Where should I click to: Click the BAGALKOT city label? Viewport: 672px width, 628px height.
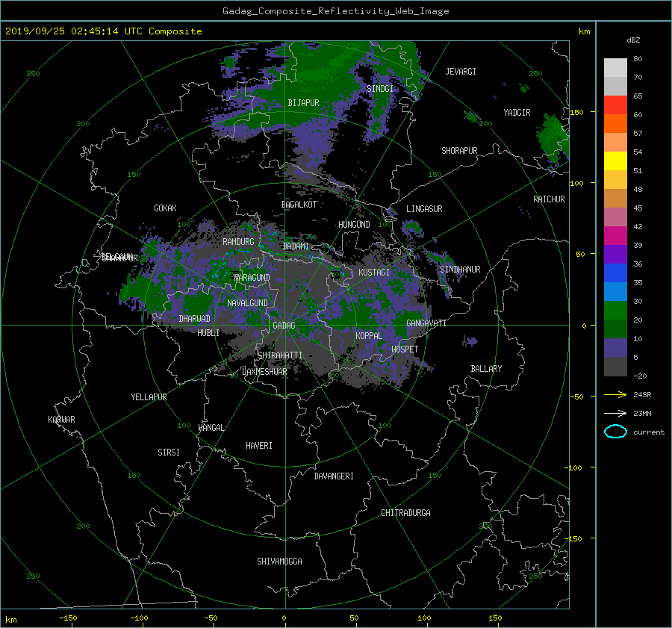[299, 205]
